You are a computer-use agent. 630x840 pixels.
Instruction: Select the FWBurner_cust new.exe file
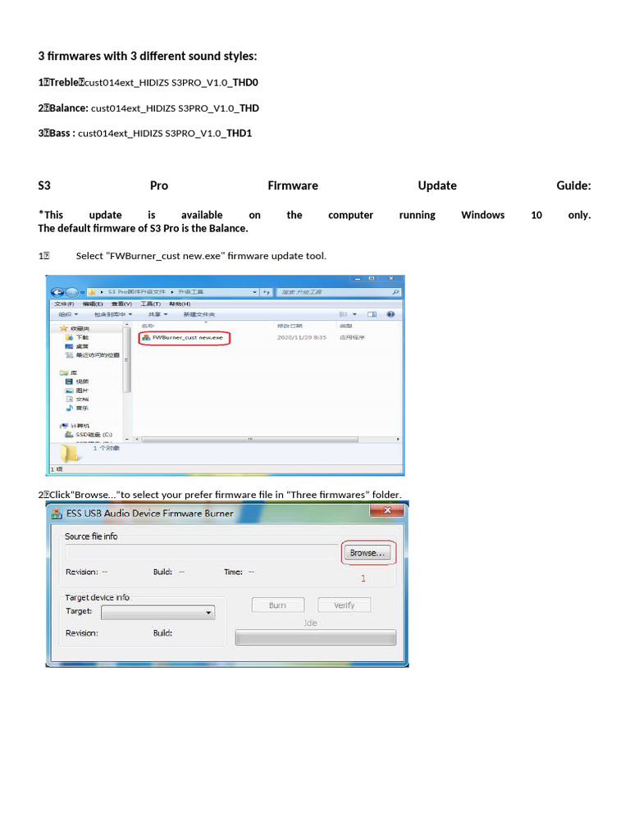point(183,337)
